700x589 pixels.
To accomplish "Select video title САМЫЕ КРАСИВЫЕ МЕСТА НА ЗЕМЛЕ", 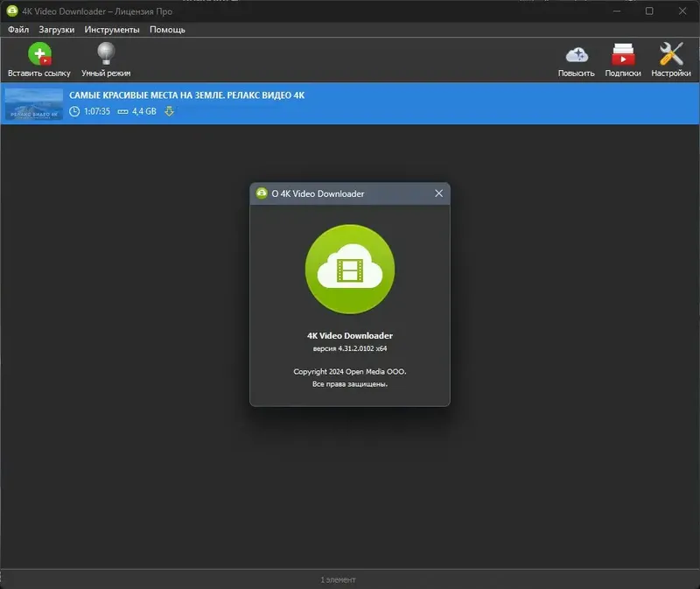I will point(186,95).
